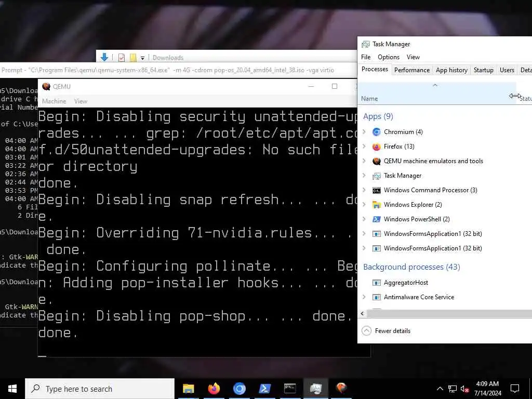Click the scroll left arrow in Task Manager
532x399 pixels.
[x=362, y=313]
